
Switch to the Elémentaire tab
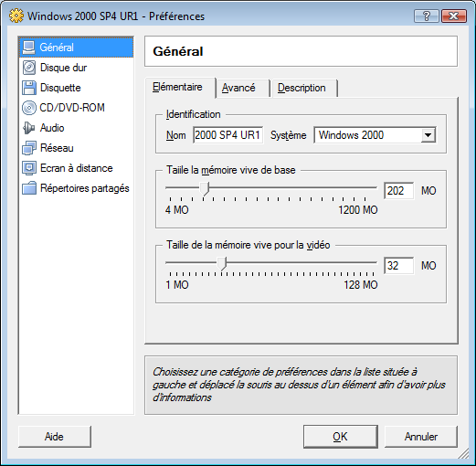(180, 88)
